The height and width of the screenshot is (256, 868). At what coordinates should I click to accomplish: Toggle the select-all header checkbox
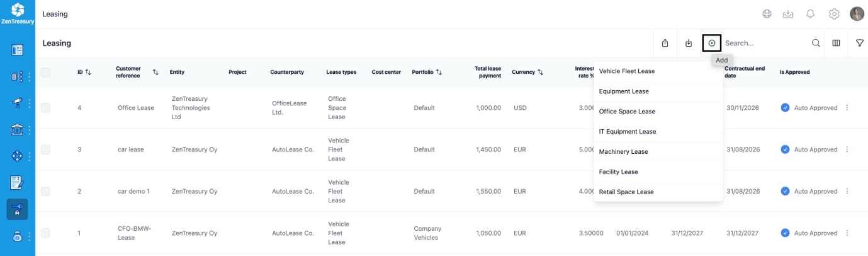coord(45,73)
